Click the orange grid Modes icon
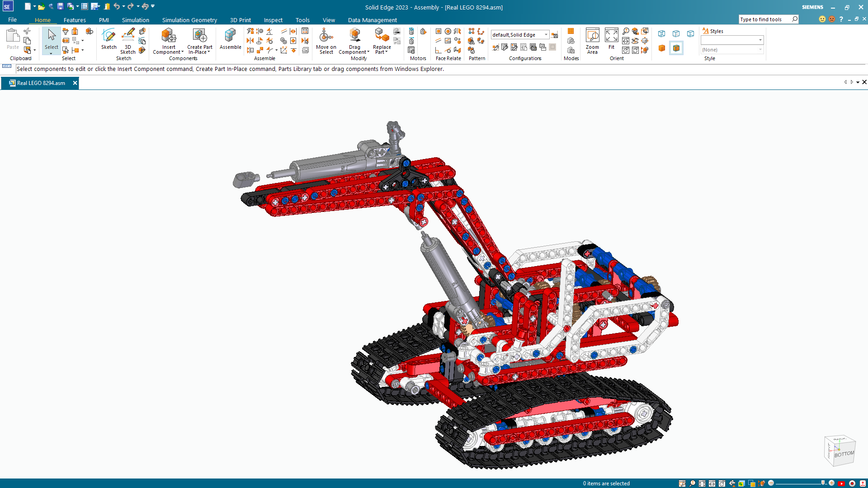The image size is (868, 488). tap(571, 31)
